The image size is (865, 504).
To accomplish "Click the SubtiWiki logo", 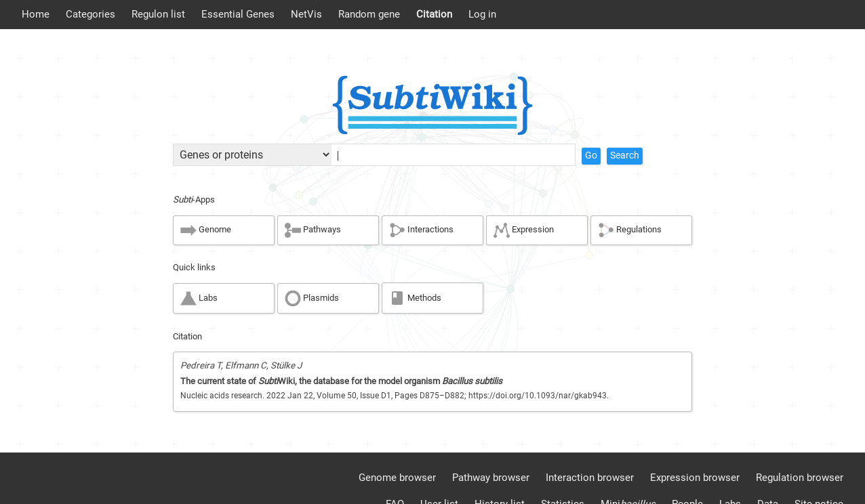I will click(x=432, y=105).
